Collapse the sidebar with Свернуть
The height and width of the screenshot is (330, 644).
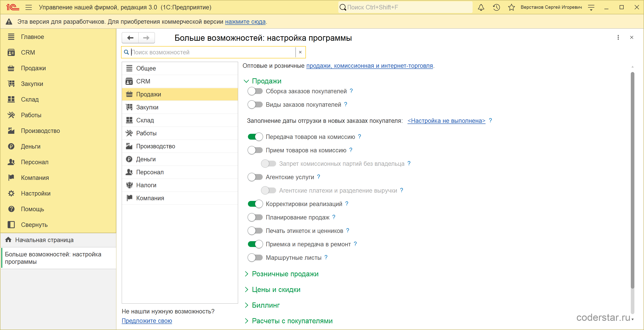tap(58, 224)
